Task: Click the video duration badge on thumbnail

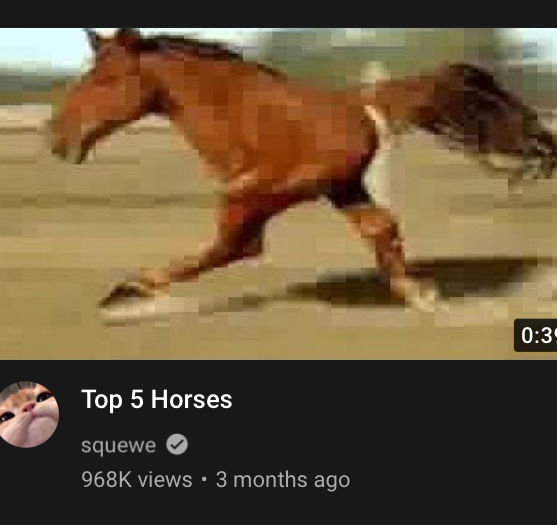Action: coord(536,335)
